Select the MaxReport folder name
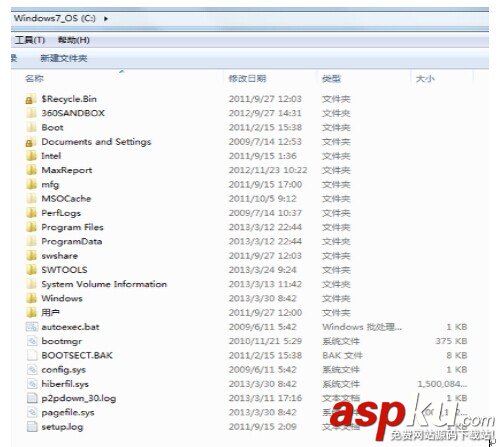 click(67, 170)
